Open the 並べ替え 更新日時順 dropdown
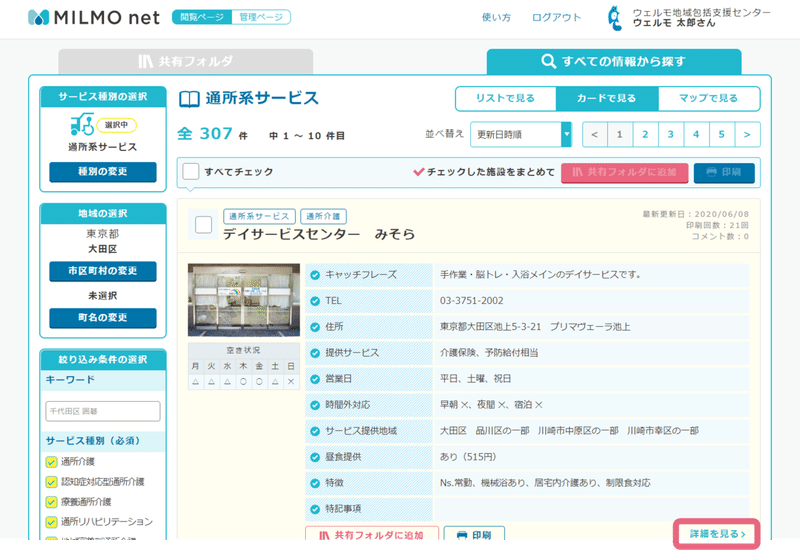 point(520,135)
